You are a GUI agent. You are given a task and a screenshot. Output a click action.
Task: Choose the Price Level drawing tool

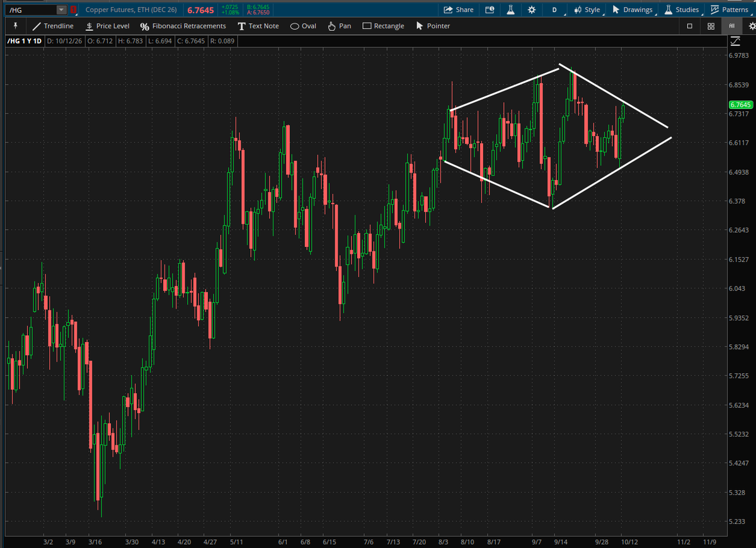107,26
